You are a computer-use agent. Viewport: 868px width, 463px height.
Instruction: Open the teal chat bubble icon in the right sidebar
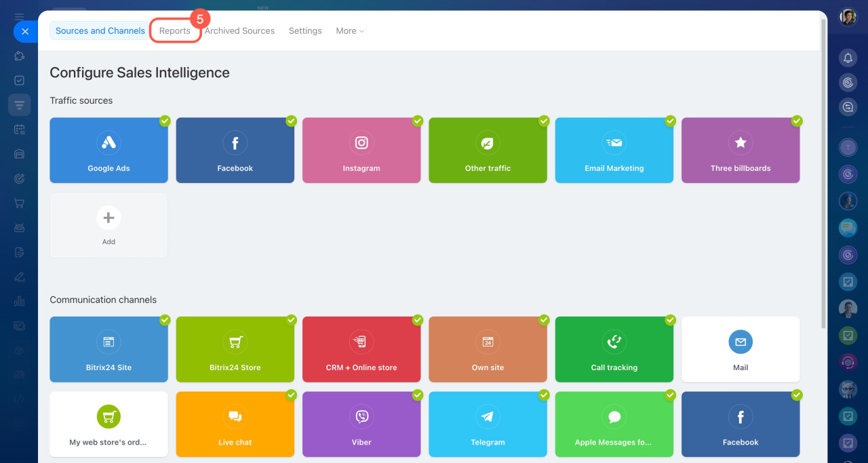point(848,228)
